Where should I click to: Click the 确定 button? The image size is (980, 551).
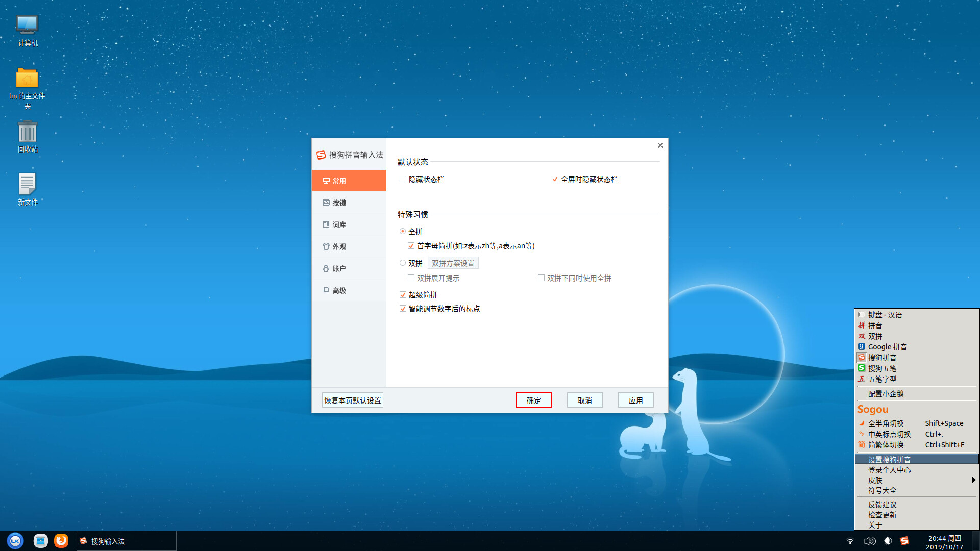(533, 400)
